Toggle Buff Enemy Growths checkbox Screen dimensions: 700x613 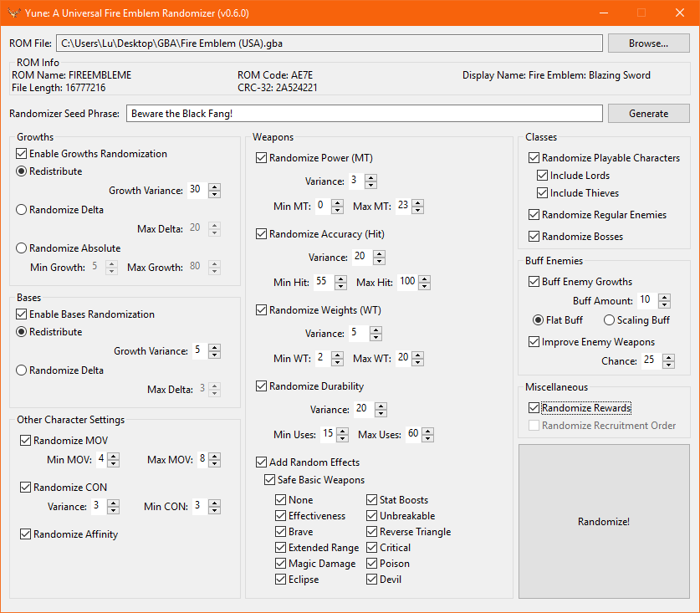534,282
